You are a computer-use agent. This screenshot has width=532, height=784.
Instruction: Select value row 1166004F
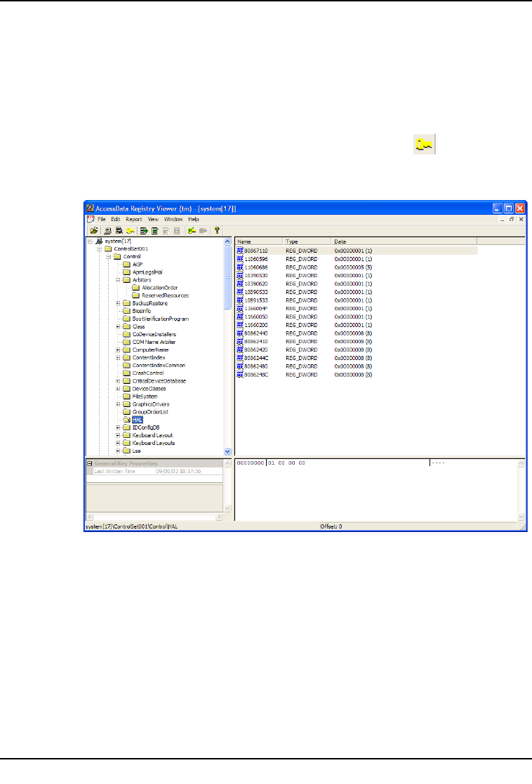coord(356,309)
